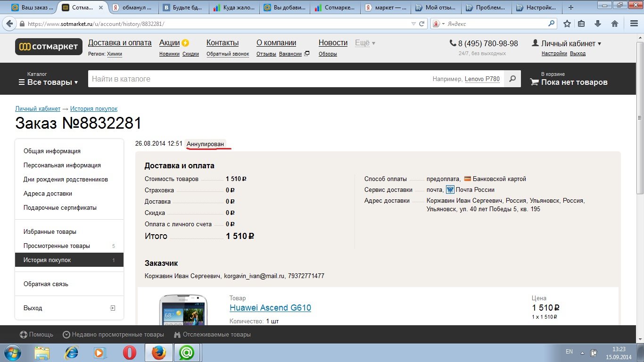Screen dimensions: 644x362
Task: Open the bookmarks list icon
Action: pos(582,24)
